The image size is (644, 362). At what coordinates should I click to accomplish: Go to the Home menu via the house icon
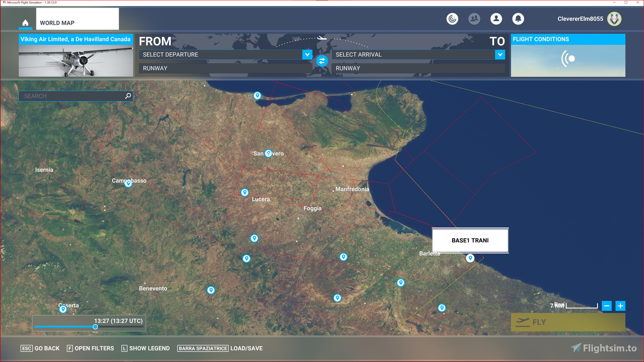click(25, 22)
